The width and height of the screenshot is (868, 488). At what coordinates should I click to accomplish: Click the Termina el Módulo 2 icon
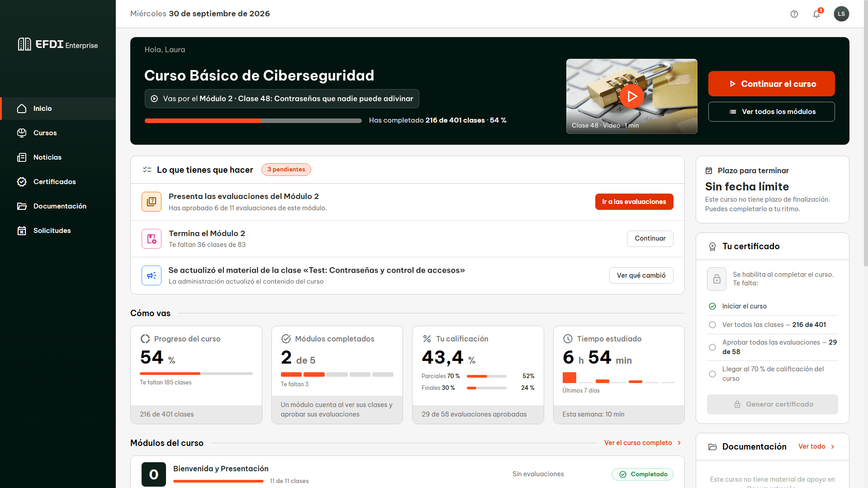pos(152,239)
